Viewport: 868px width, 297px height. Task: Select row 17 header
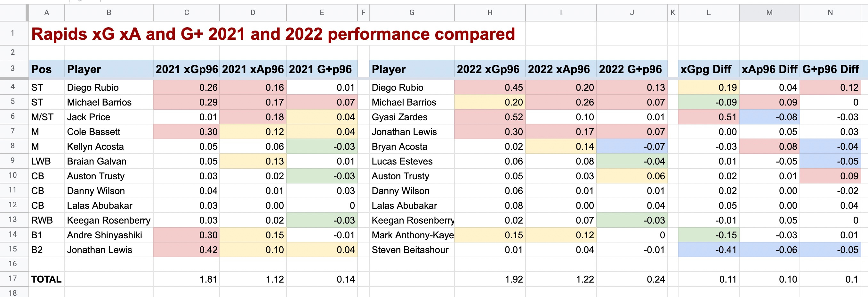13,279
